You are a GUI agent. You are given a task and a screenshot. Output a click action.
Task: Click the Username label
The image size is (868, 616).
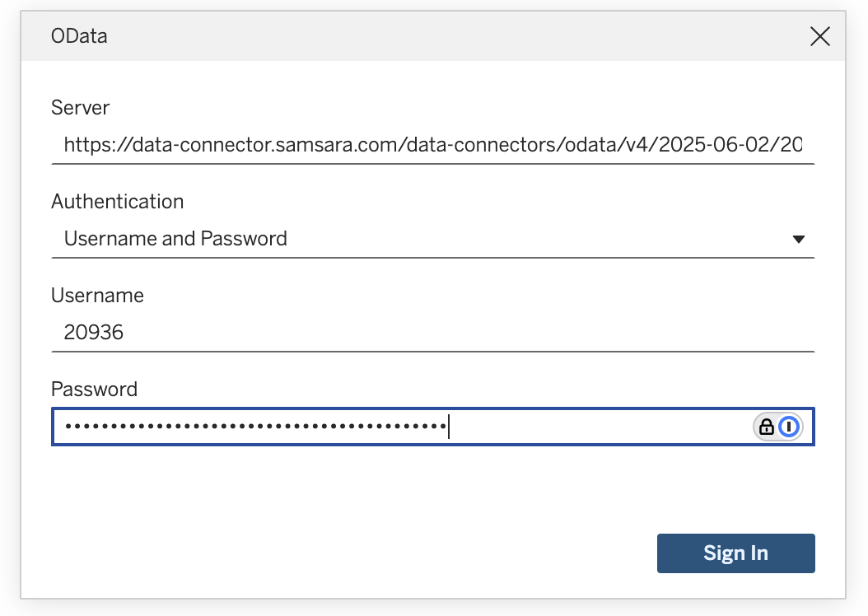tap(97, 296)
